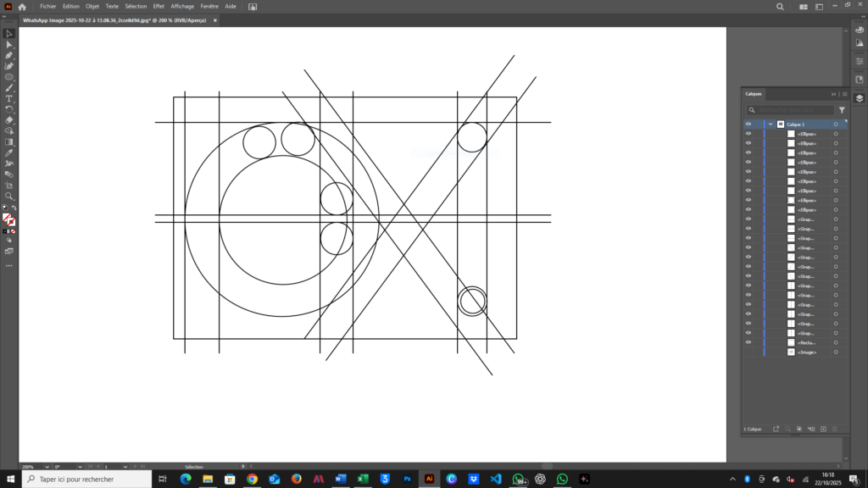868x488 pixels.
Task: Go to previous artboard arrow
Action: tap(98, 467)
